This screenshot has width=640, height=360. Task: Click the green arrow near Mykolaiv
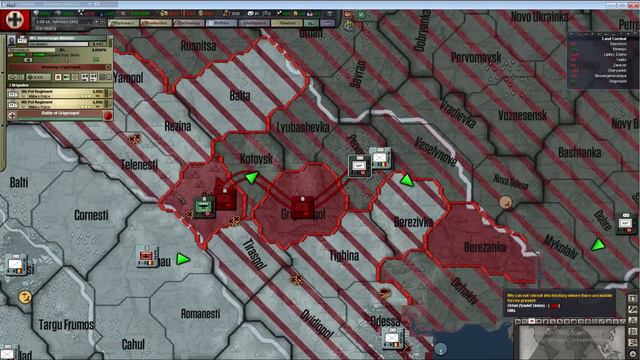[x=598, y=244]
